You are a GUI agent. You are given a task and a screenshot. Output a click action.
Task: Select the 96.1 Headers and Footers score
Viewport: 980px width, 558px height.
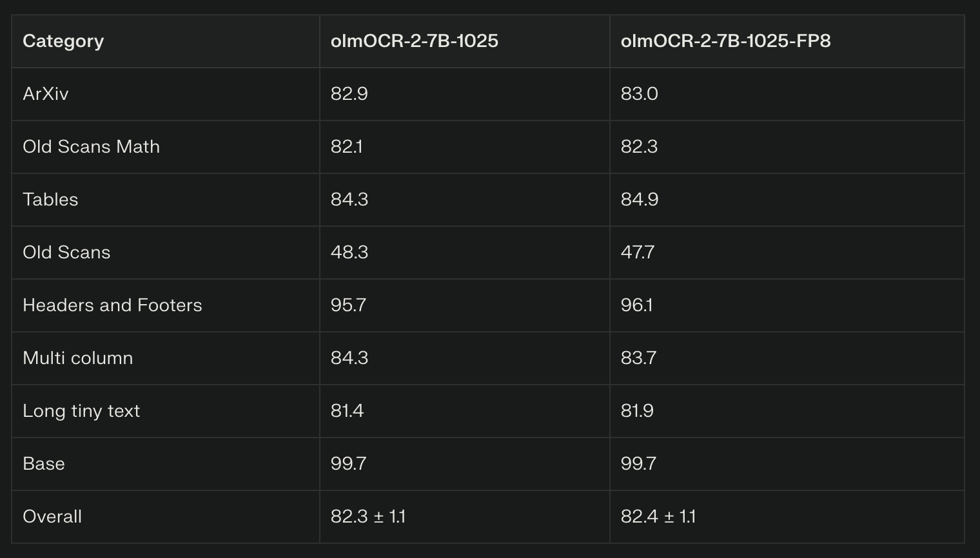[x=636, y=305]
